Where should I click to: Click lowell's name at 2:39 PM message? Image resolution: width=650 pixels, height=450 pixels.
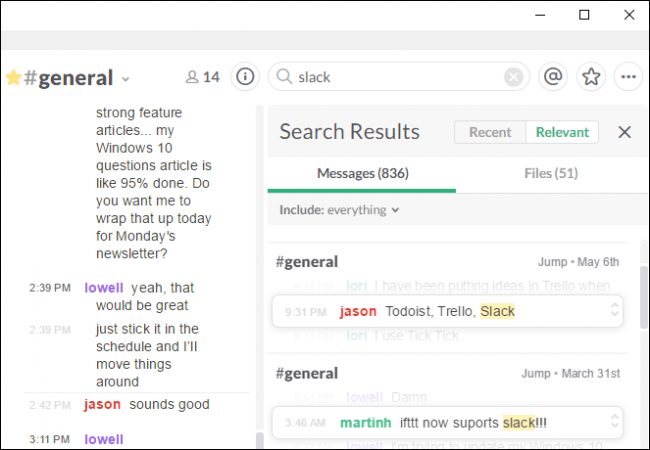coord(104,288)
